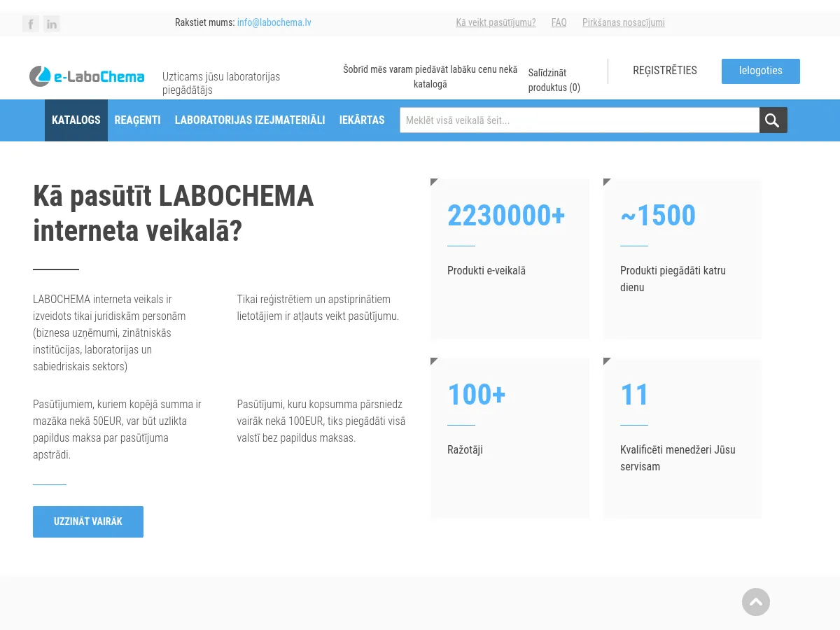The width and height of the screenshot is (840, 630).
Task: Open the LinkedIn social icon
Action: 52,24
